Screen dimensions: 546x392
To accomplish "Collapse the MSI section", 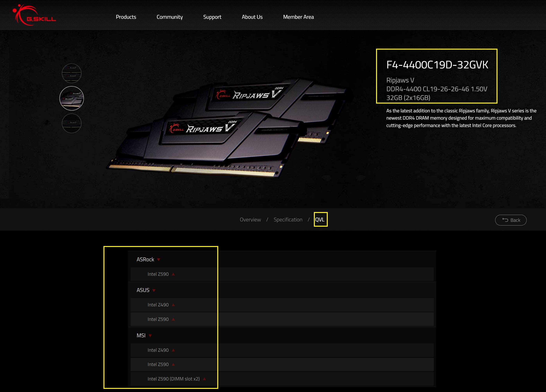I will tap(282, 335).
